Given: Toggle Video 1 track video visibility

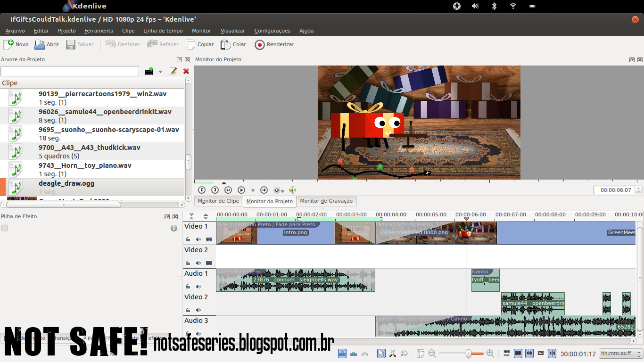Looking at the screenshot, I should (209, 239).
